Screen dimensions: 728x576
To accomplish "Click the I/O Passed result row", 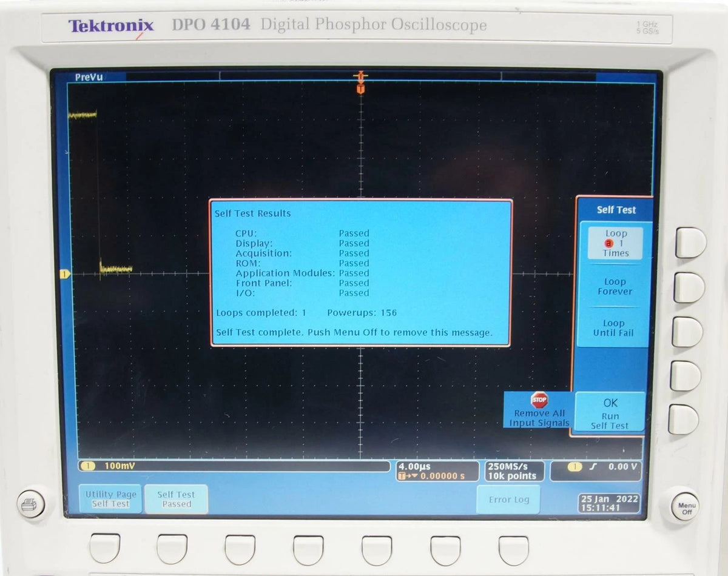I will click(x=302, y=293).
